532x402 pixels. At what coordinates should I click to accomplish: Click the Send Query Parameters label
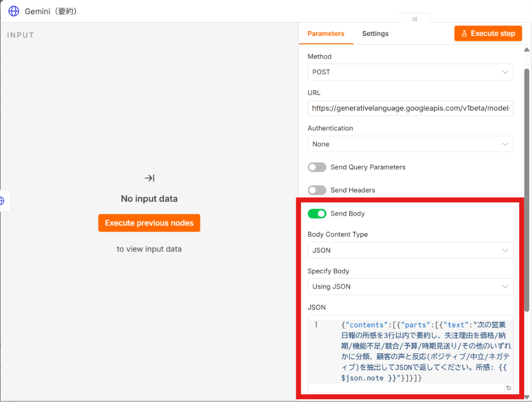368,167
